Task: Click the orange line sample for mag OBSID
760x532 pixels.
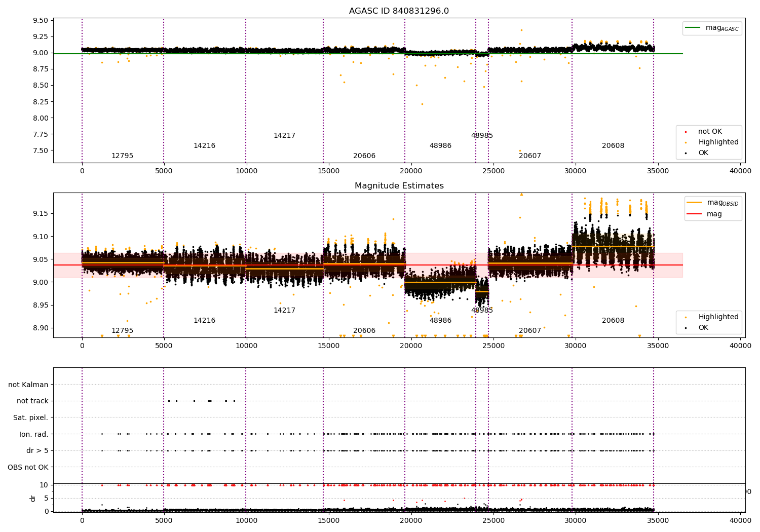Action: click(694, 203)
